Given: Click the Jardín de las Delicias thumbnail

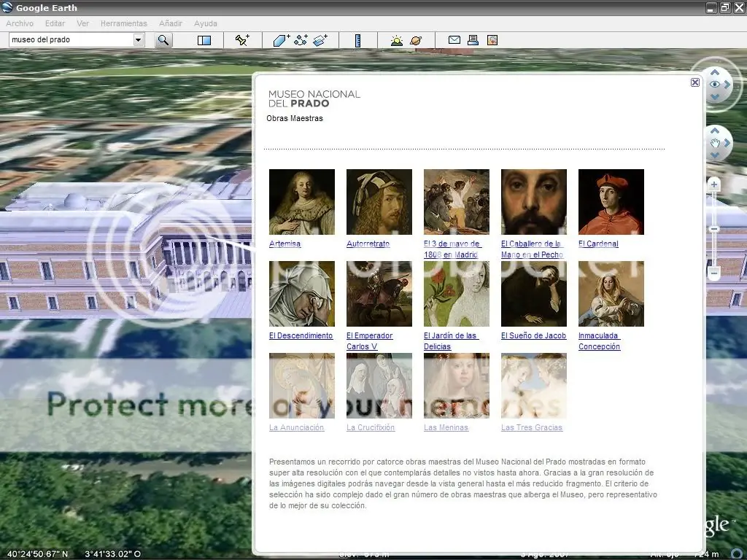Looking at the screenshot, I should [x=457, y=294].
